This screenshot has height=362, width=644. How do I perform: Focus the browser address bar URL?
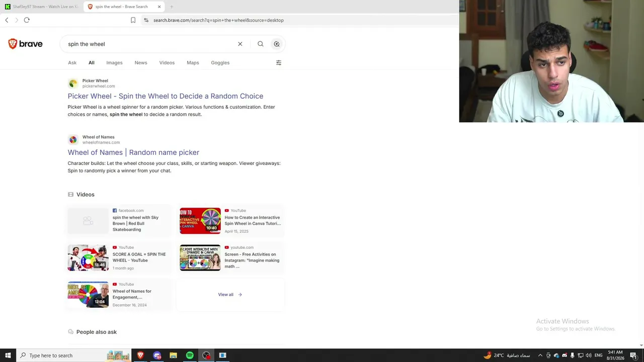[x=218, y=20]
